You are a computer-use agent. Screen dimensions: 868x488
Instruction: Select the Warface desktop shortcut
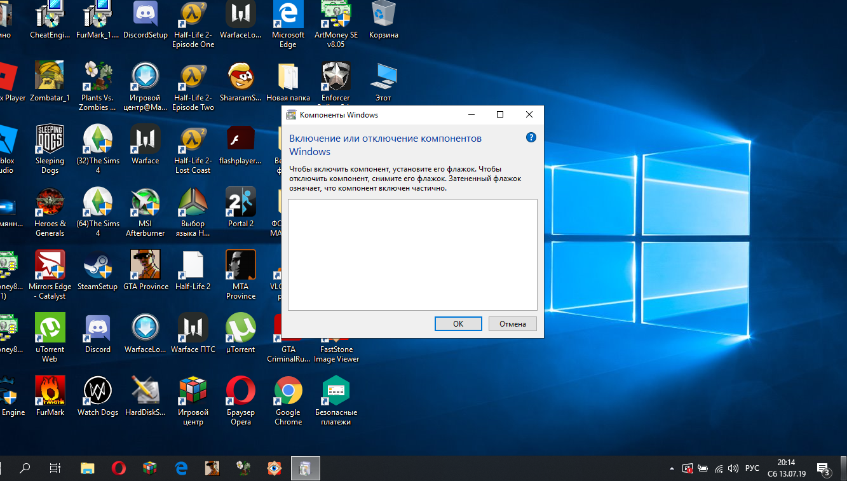(146, 145)
